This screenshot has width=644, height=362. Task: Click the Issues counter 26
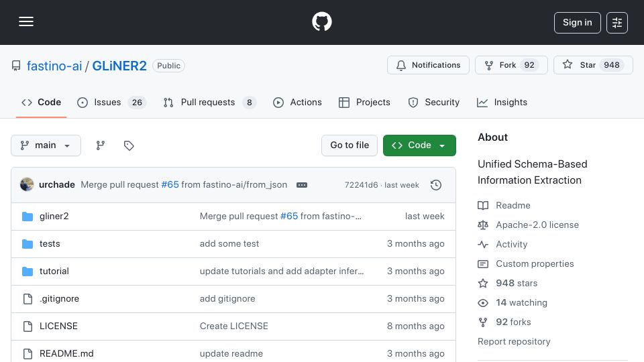click(137, 102)
